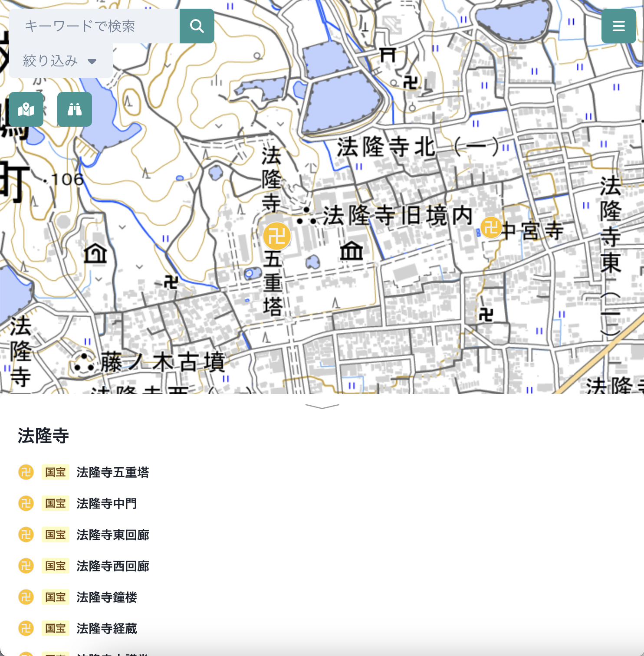This screenshot has height=656, width=644.
Task: Click the 国宝 badge next to 法隆寺東回廊
Action: tap(55, 535)
